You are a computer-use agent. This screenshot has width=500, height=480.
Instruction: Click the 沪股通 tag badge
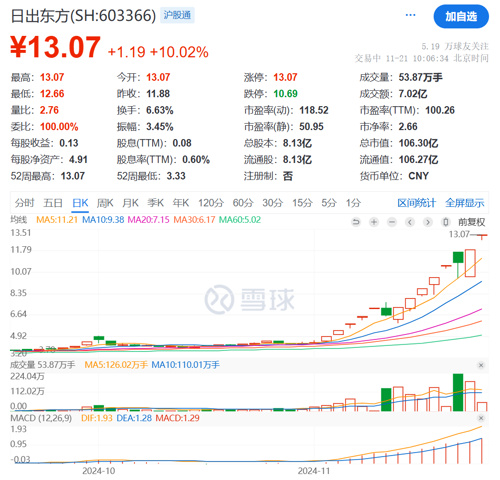[x=177, y=15]
